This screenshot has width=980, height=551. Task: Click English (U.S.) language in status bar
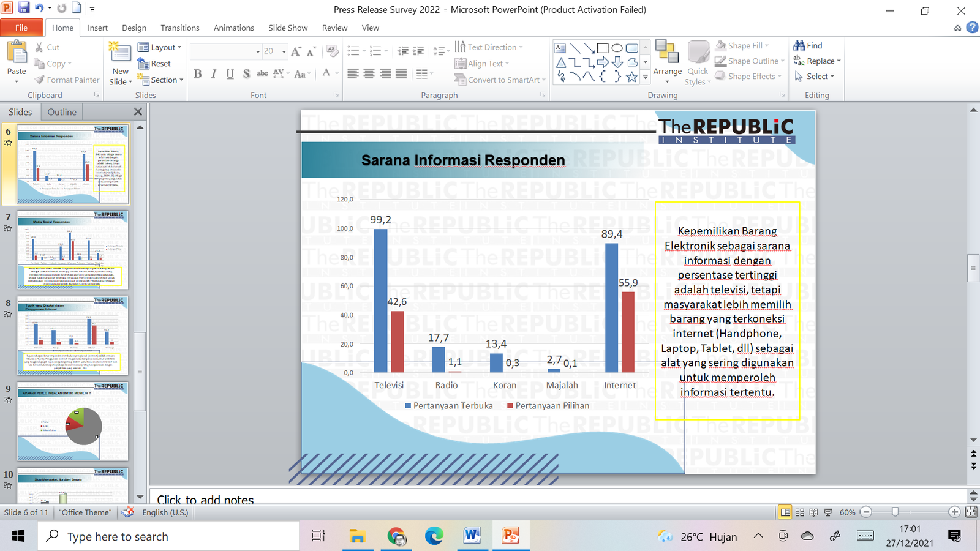point(165,512)
